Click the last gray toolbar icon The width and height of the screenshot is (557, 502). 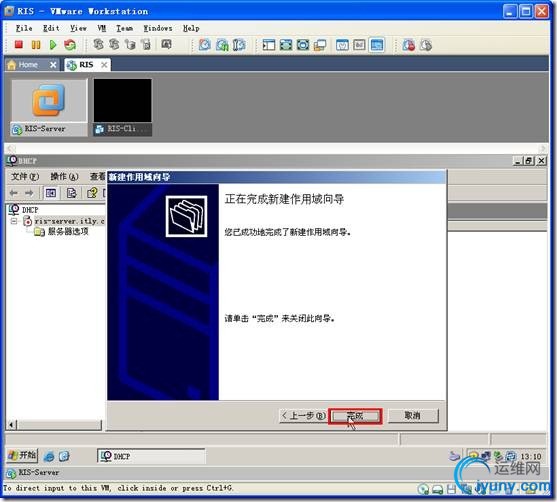click(x=426, y=45)
